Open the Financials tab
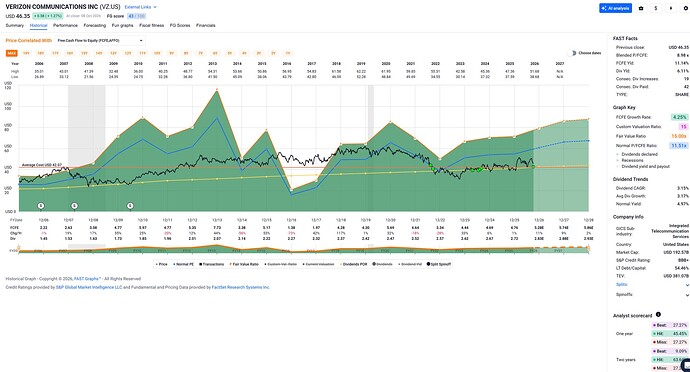The height and width of the screenshot is (372, 690). (206, 26)
